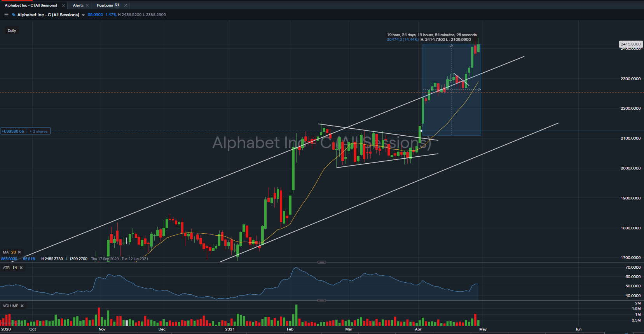Open the Daily timeframe selector
Screen dimensions: 644x334
pyautogui.click(x=12, y=31)
